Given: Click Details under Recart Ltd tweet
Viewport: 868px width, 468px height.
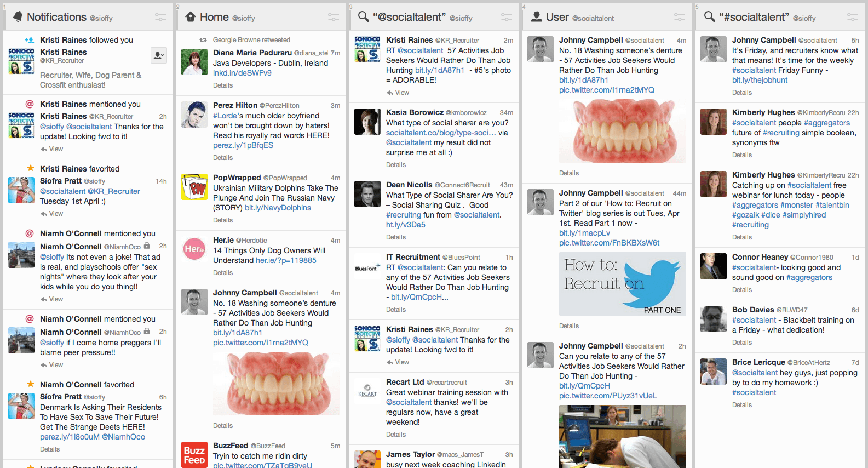Looking at the screenshot, I should [396, 435].
